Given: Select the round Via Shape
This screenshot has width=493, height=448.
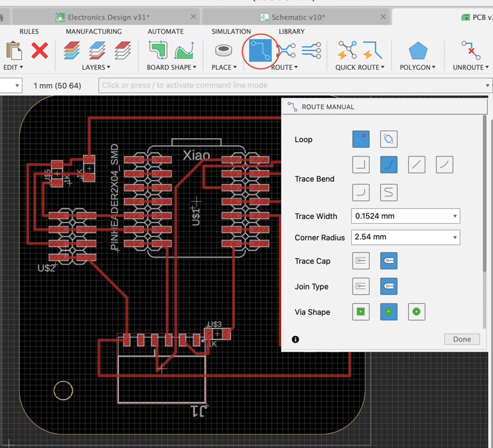Looking at the screenshot, I should tap(389, 312).
